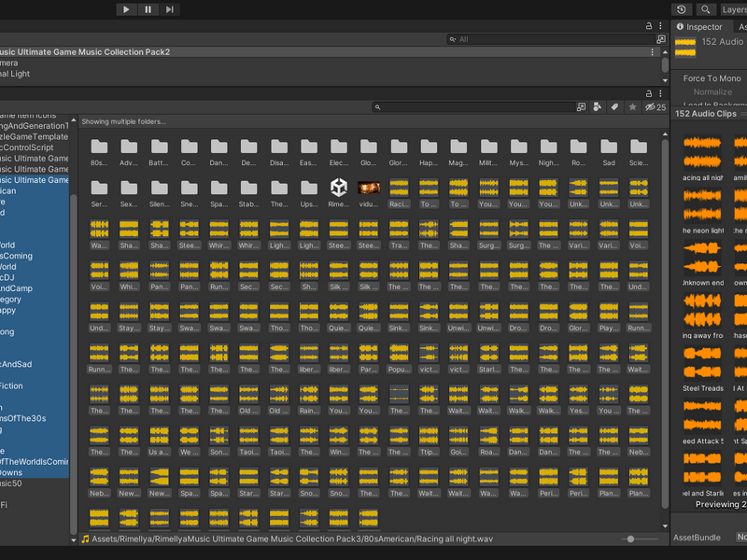Viewport: 747px width, 560px height.
Task: Click the Hierarchy scrollbar up arrow
Action: [x=665, y=52]
